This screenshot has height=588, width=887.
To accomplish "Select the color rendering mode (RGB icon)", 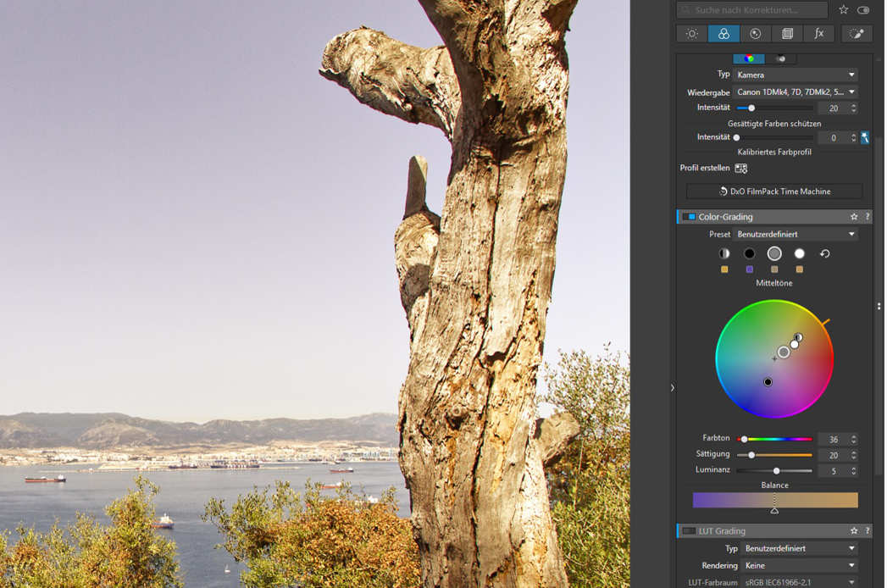I will pos(748,58).
